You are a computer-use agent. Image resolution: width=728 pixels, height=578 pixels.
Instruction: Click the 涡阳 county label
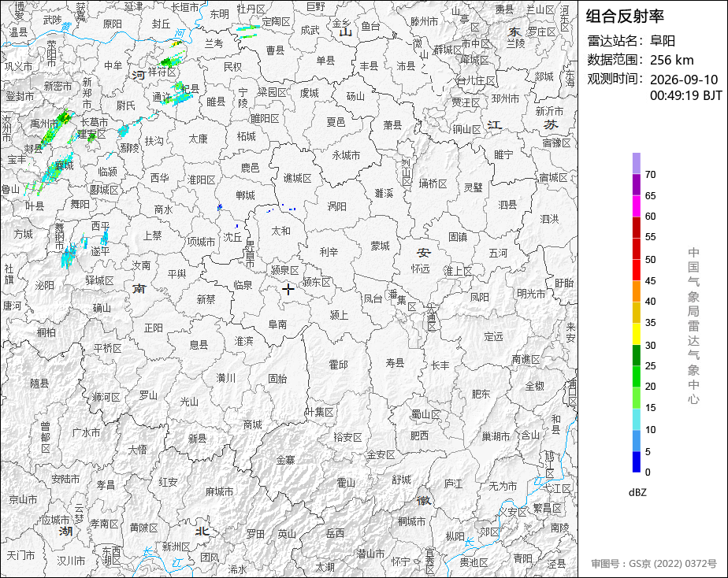(336, 206)
